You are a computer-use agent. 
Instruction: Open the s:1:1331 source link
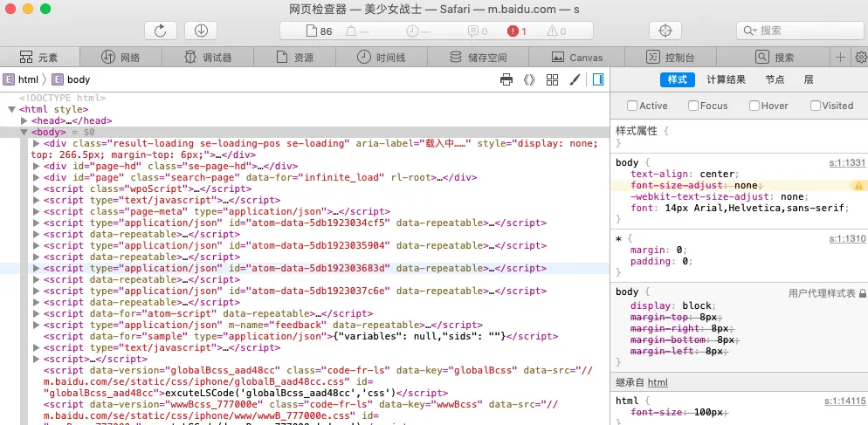[847, 162]
